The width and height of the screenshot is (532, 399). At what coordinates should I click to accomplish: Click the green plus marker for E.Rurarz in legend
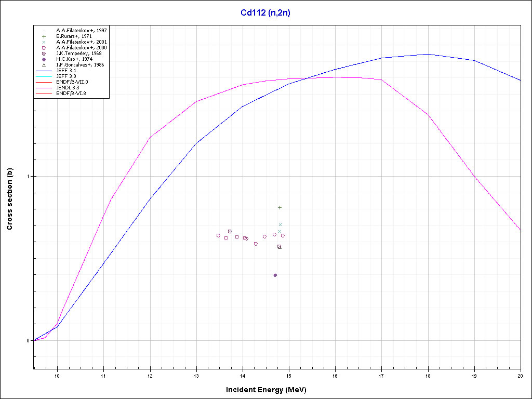(44, 36)
